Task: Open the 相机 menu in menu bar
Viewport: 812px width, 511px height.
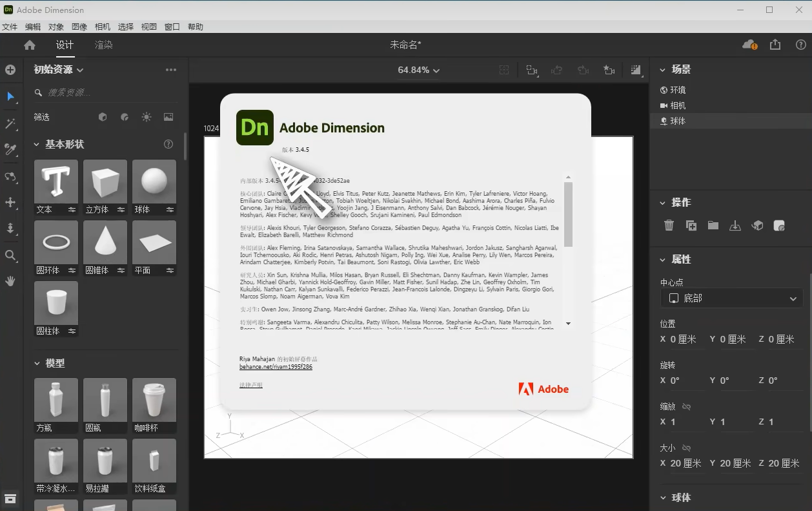Action: tap(103, 26)
